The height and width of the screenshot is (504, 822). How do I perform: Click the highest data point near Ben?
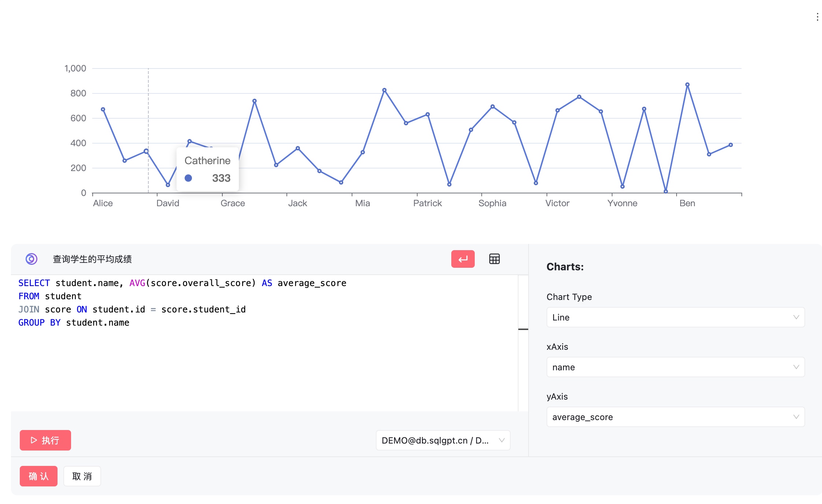pyautogui.click(x=687, y=85)
